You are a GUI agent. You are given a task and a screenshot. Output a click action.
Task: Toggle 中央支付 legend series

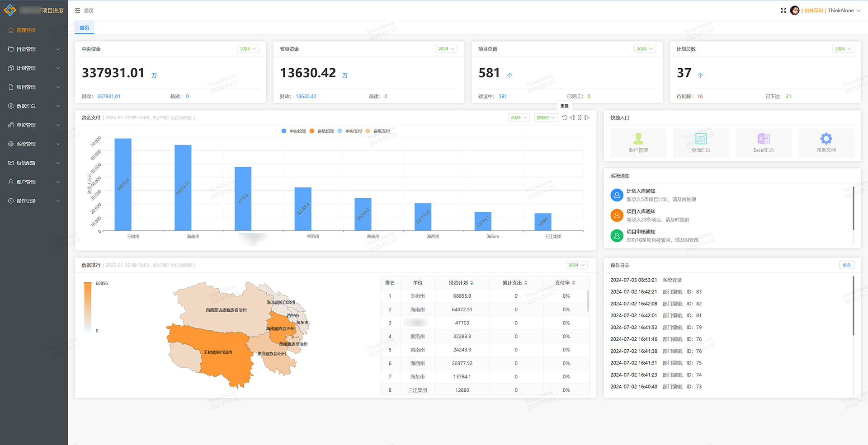pos(349,131)
